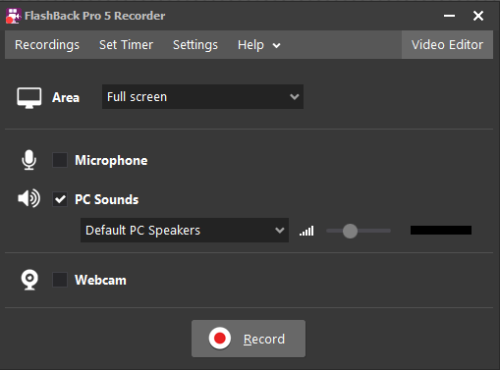Click the microphone icon
The image size is (500, 370).
(29, 160)
